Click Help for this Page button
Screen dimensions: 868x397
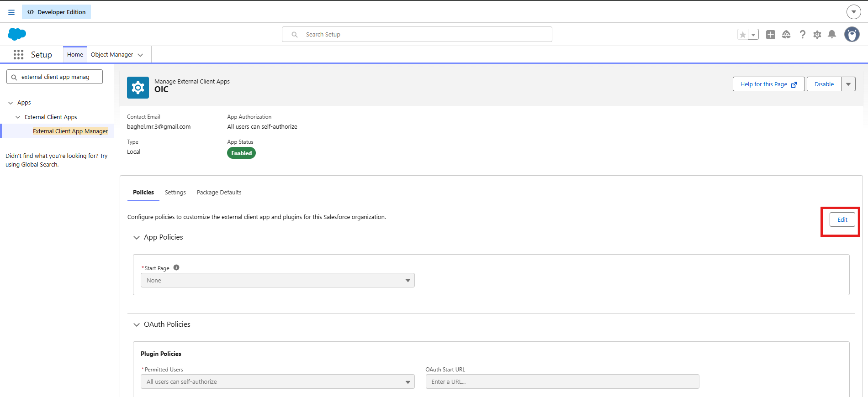coord(769,84)
